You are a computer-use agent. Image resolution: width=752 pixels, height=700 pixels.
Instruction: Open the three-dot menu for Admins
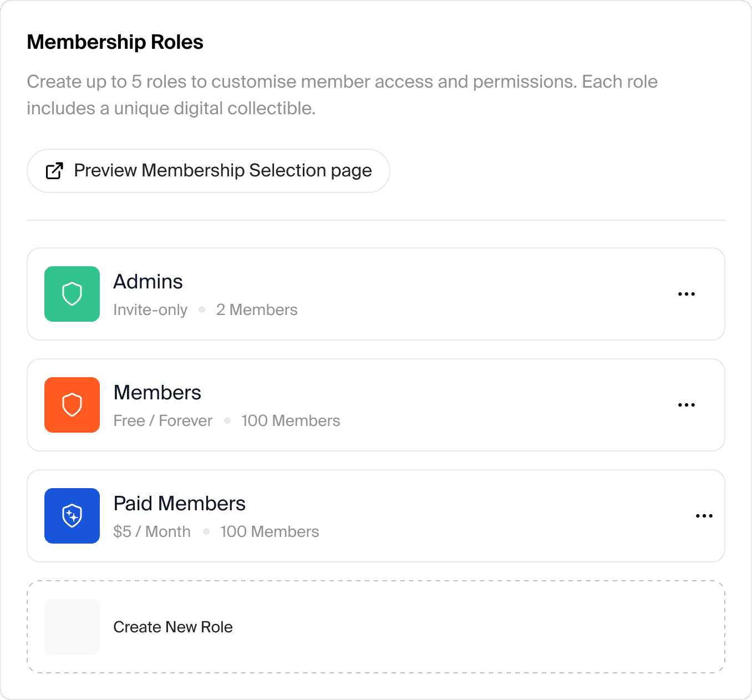[x=687, y=294]
